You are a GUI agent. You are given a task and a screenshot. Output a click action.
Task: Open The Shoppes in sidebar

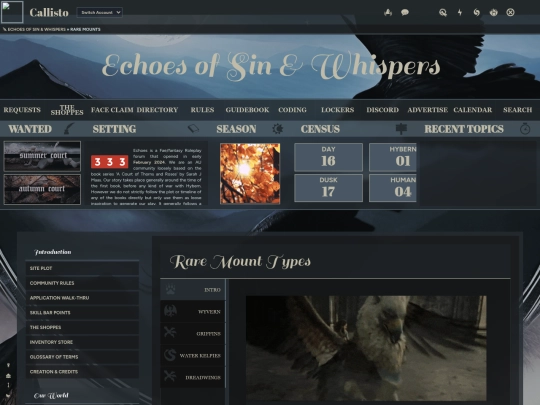coord(82,328)
